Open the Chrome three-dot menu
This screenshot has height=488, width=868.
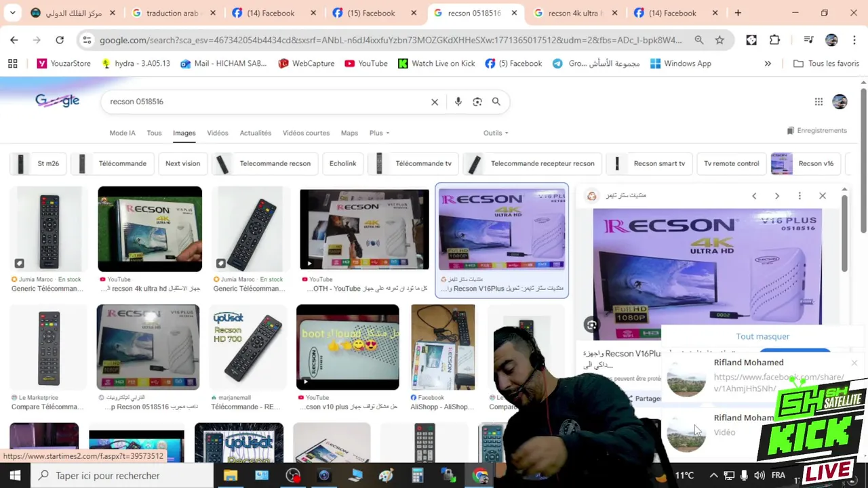click(x=853, y=40)
